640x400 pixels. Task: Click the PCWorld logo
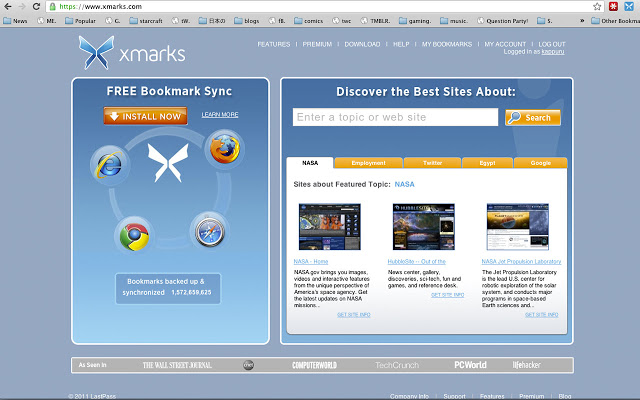(470, 365)
